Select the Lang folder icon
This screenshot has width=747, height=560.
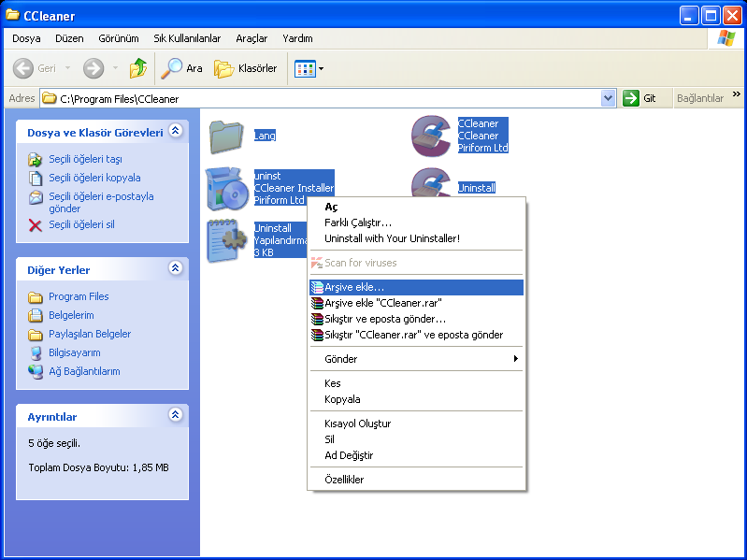tap(226, 136)
